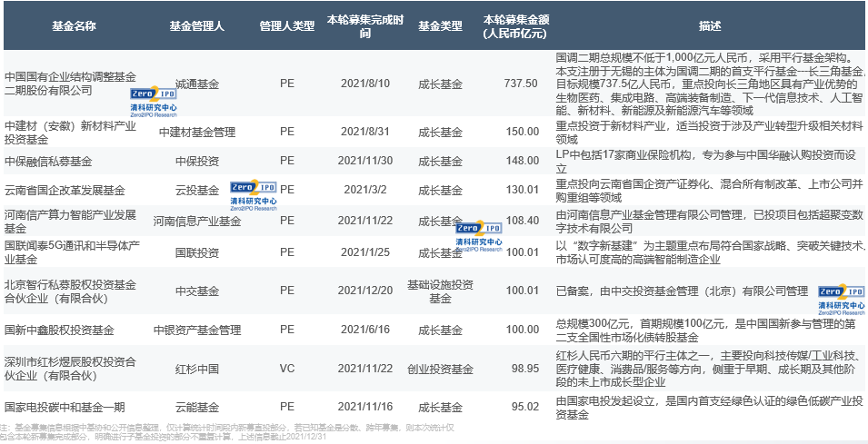Click the 基金类型 column header
Viewport: 868px width, 444px height.
[440, 26]
